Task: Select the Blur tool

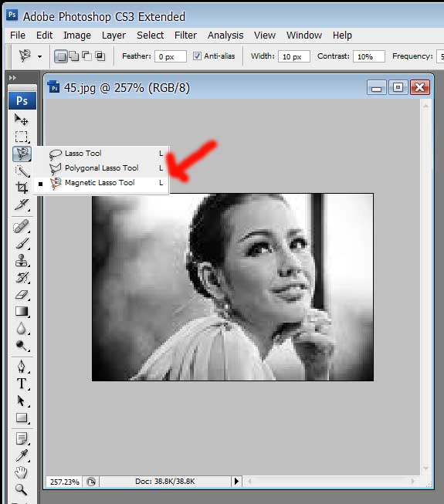Action: pyautogui.click(x=22, y=329)
